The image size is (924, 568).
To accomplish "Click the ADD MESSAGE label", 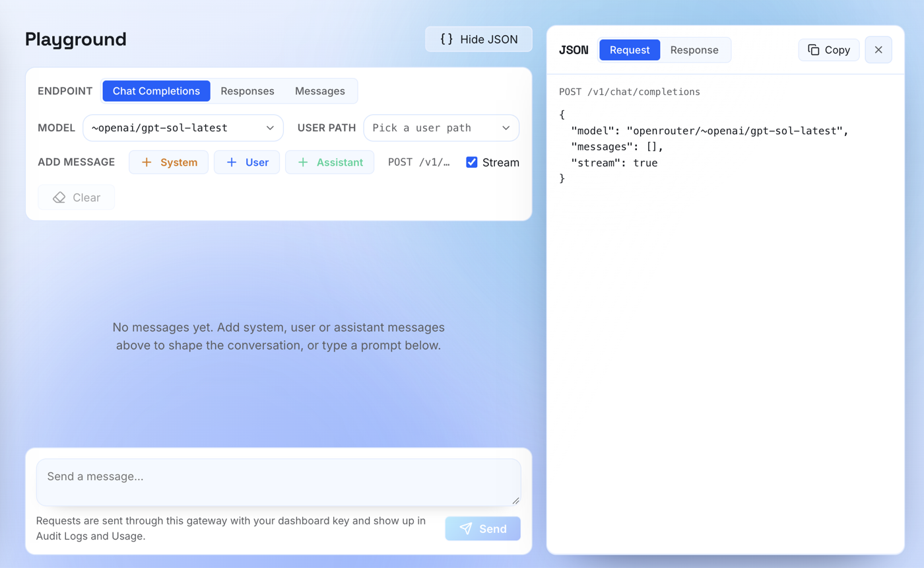I will 77,162.
